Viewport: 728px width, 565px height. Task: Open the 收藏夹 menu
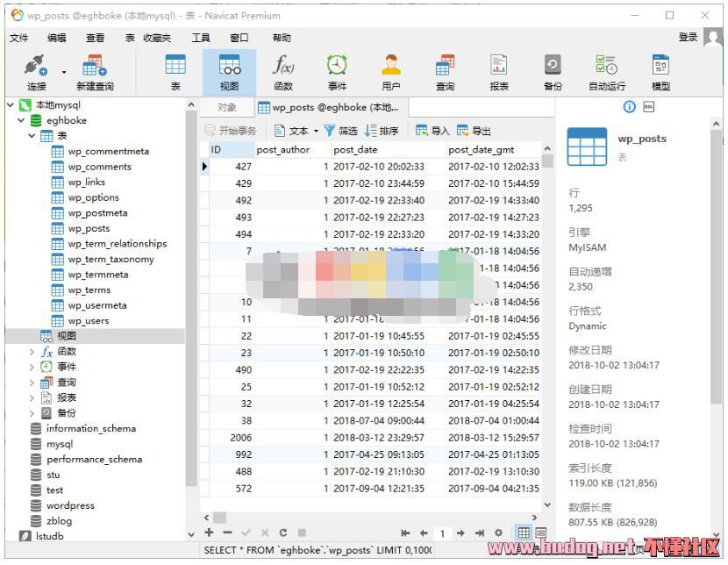pyautogui.click(x=157, y=38)
